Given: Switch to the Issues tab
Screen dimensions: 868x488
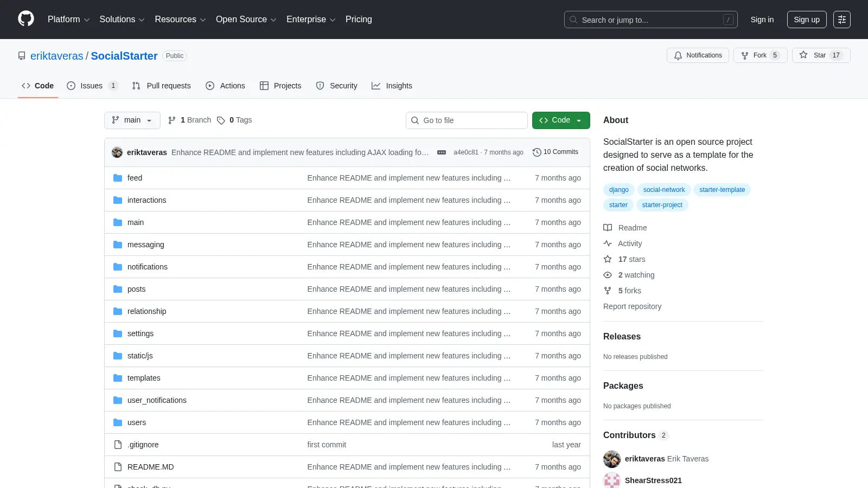Looking at the screenshot, I should tap(92, 86).
